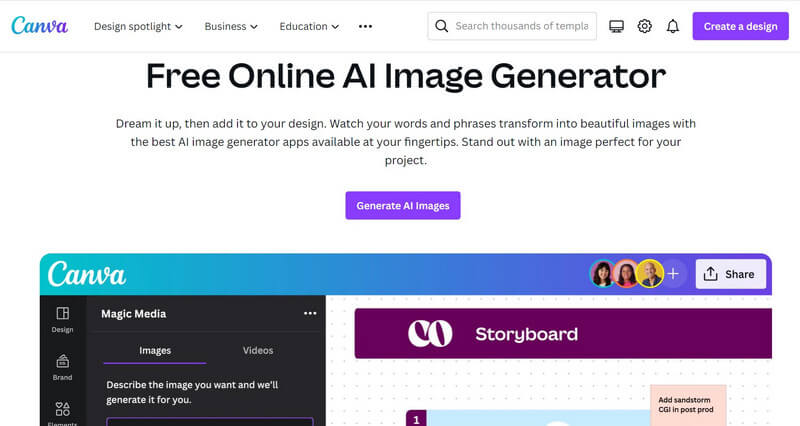The width and height of the screenshot is (800, 426).
Task: Click the third collaborator avatar with yellow ring
Action: 650,274
